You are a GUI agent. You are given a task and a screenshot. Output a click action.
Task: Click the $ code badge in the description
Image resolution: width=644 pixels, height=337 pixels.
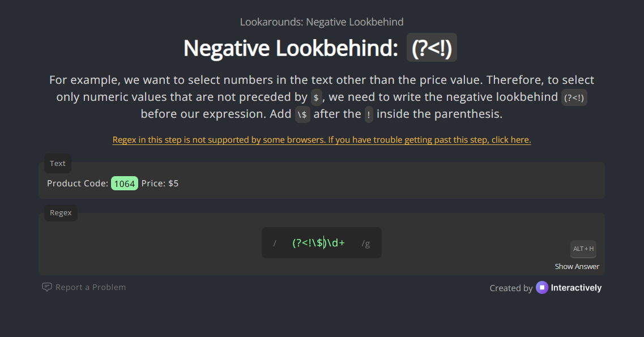(x=316, y=97)
